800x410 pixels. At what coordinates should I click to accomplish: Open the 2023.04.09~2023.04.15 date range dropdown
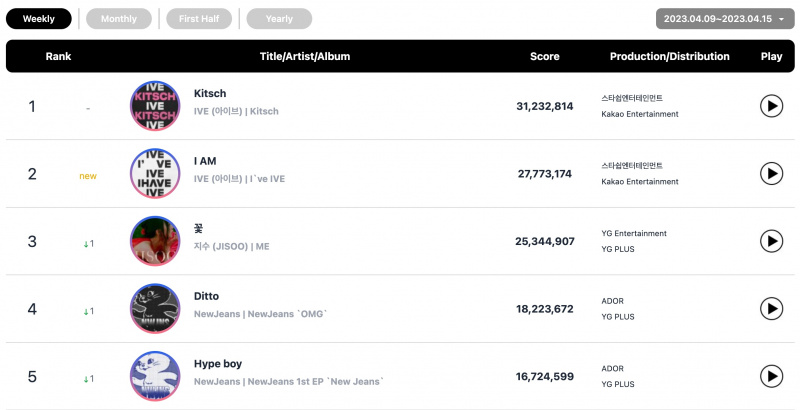[x=725, y=19]
